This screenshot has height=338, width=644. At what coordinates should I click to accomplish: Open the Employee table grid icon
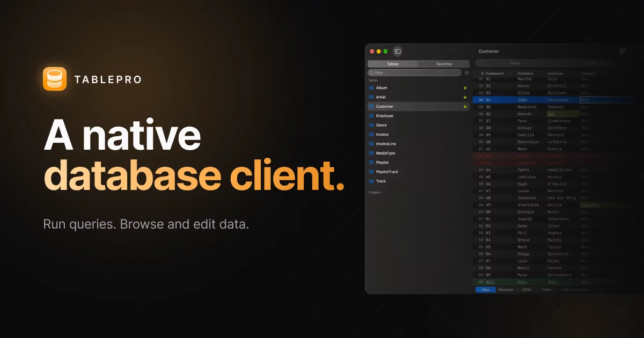[x=371, y=116]
